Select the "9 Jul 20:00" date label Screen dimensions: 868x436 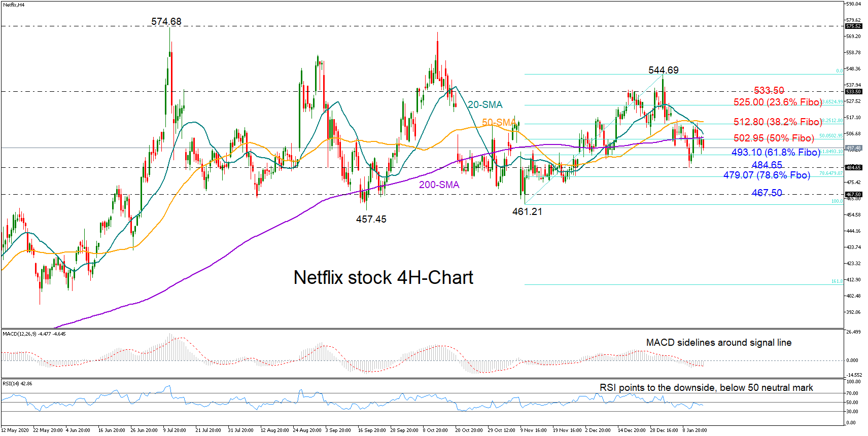(175, 430)
